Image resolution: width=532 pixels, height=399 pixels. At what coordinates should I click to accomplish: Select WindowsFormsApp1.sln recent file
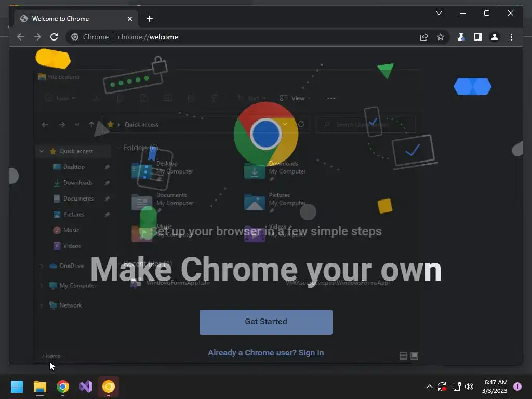pyautogui.click(x=178, y=283)
